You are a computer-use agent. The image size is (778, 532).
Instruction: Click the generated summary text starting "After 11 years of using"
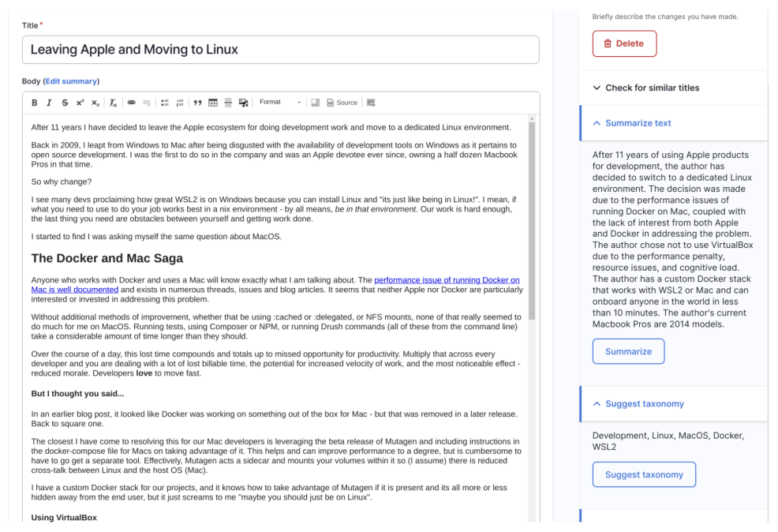click(x=672, y=240)
